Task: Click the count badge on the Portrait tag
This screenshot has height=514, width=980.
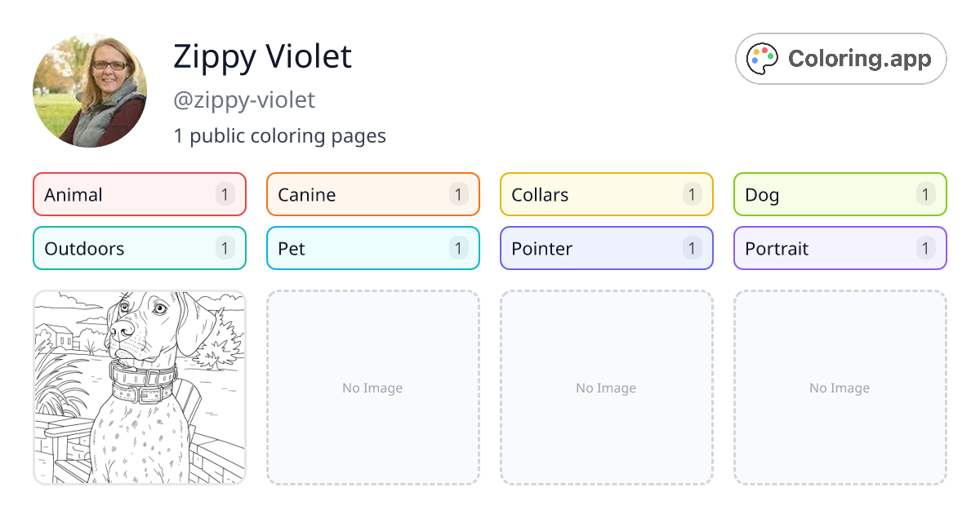Action: pos(925,248)
